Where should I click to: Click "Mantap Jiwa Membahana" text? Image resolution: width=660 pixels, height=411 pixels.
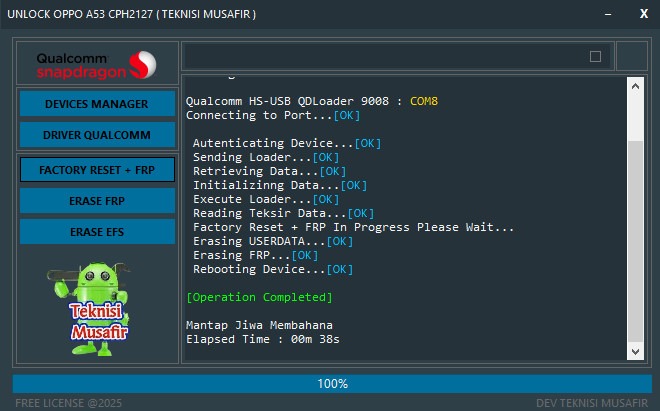(259, 325)
